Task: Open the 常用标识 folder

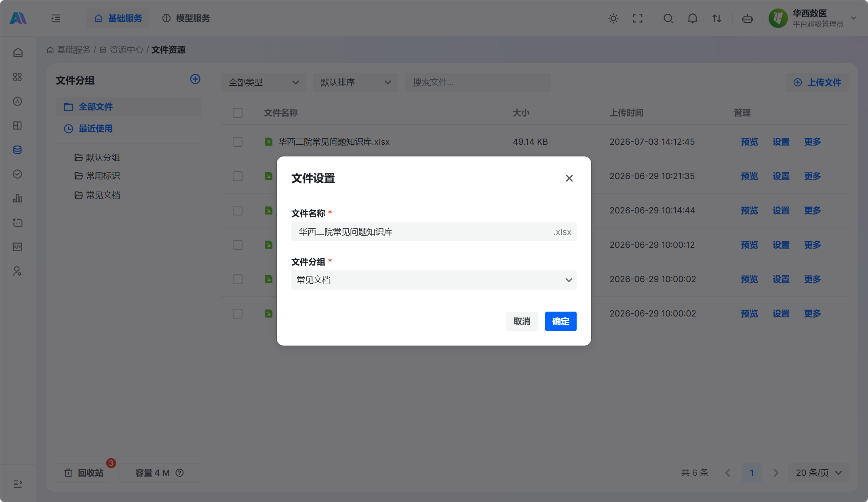Action: (x=97, y=176)
